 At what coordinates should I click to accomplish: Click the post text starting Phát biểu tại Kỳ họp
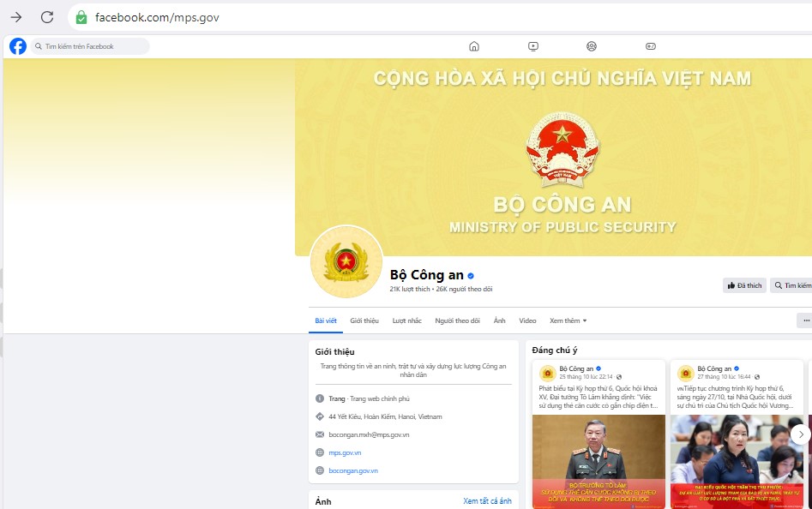[x=598, y=397]
